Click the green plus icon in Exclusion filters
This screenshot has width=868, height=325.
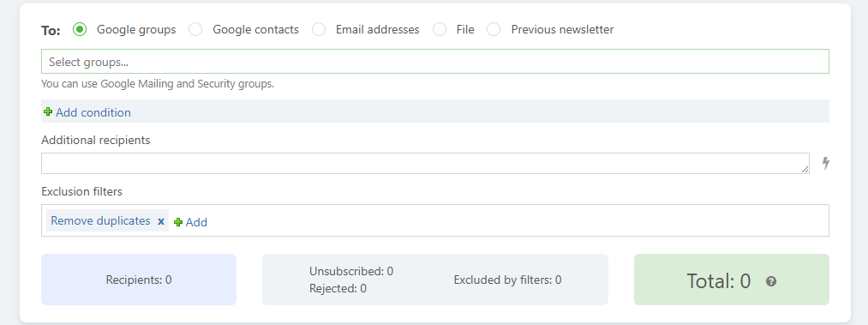(178, 222)
